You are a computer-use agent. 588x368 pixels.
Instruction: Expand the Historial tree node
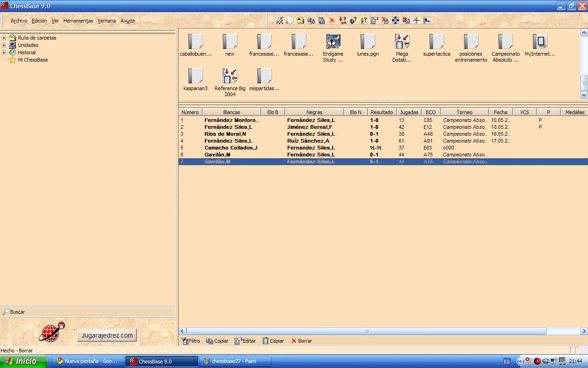4,52
